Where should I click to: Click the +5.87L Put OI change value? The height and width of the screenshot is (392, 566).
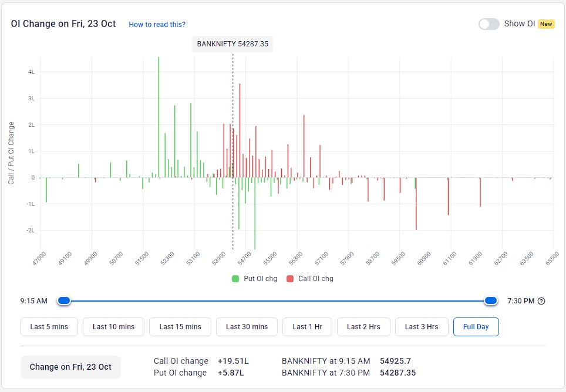pos(231,373)
